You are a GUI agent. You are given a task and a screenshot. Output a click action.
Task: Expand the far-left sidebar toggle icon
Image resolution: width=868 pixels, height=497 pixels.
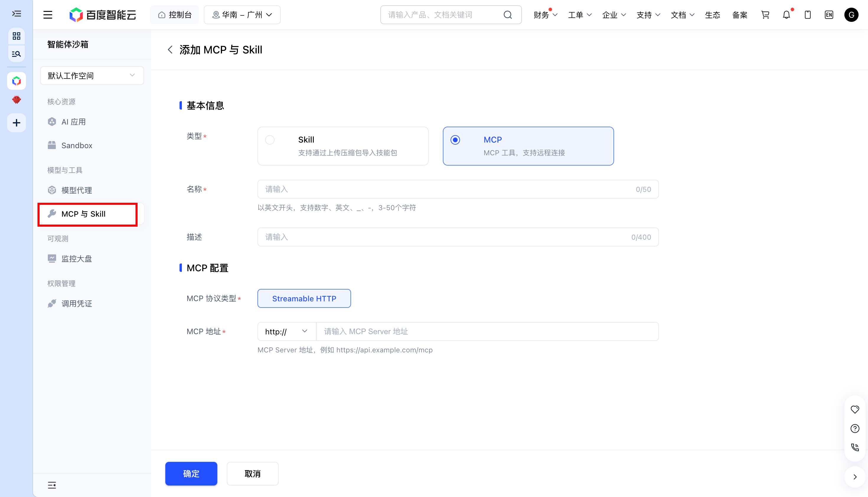point(17,14)
